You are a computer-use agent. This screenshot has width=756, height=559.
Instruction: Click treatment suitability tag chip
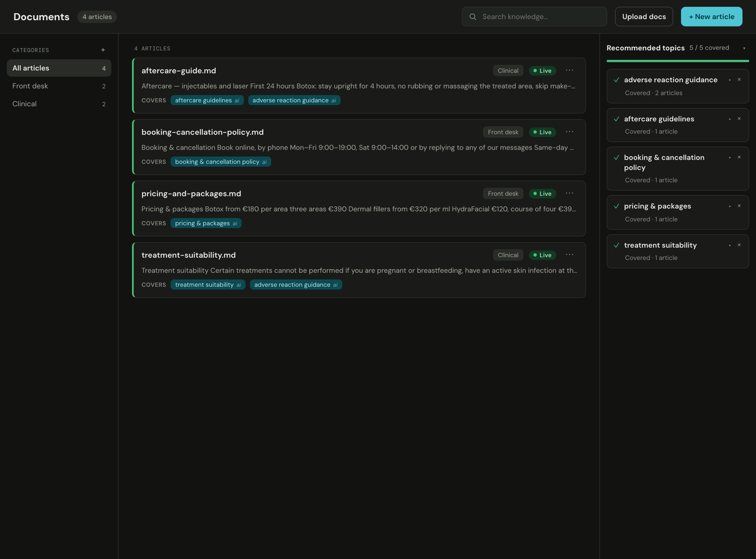pos(208,285)
